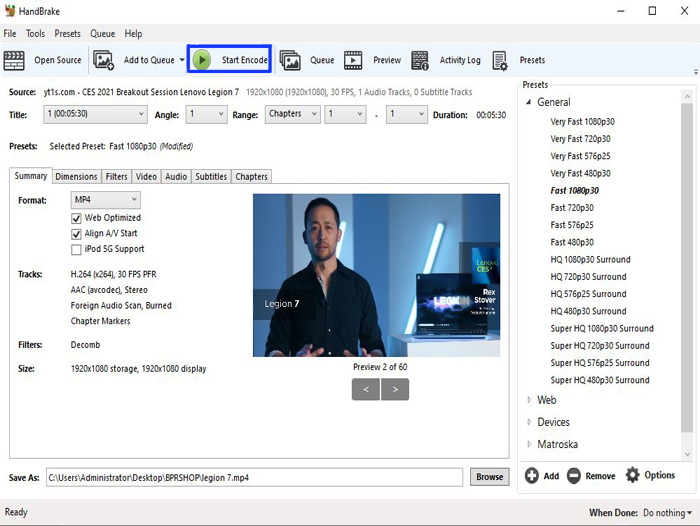Select Fast 720p30 preset
The height and width of the screenshot is (526, 700).
(x=572, y=208)
